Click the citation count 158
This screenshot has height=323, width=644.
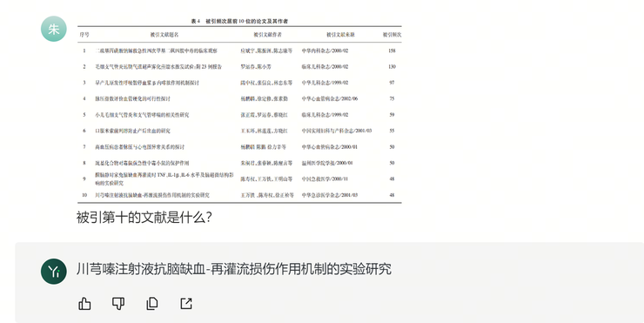[392, 50]
